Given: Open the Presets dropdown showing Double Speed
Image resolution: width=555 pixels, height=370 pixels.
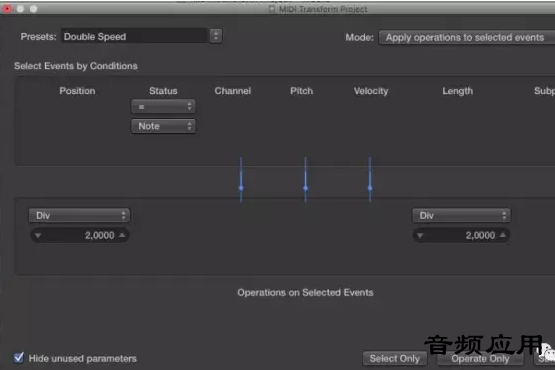Looking at the screenshot, I should coord(142,36).
